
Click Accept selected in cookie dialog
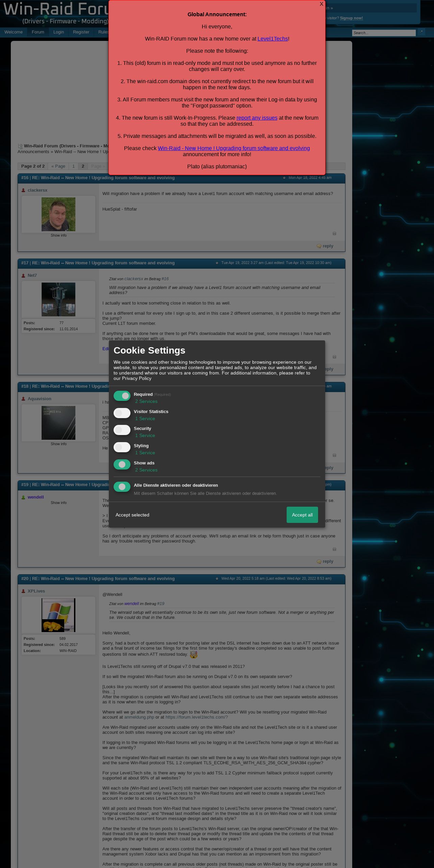(x=132, y=515)
